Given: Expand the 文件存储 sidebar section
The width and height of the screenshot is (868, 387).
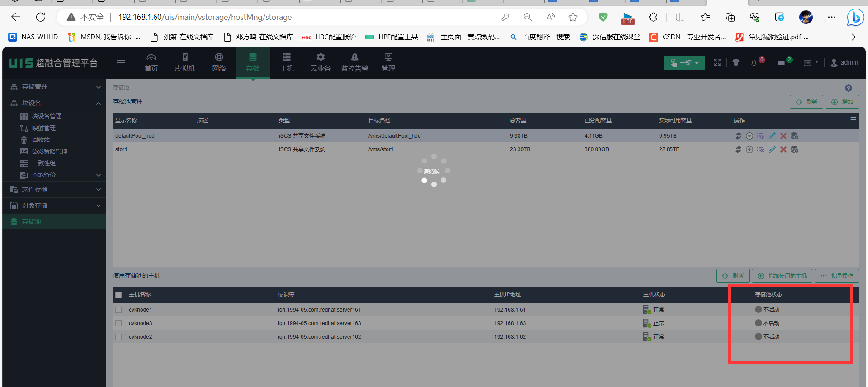Looking at the screenshot, I should (x=54, y=189).
